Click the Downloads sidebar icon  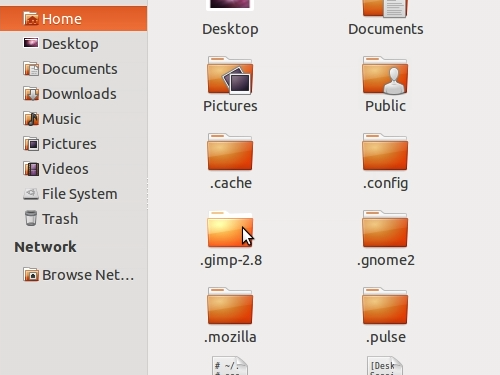click(x=31, y=94)
